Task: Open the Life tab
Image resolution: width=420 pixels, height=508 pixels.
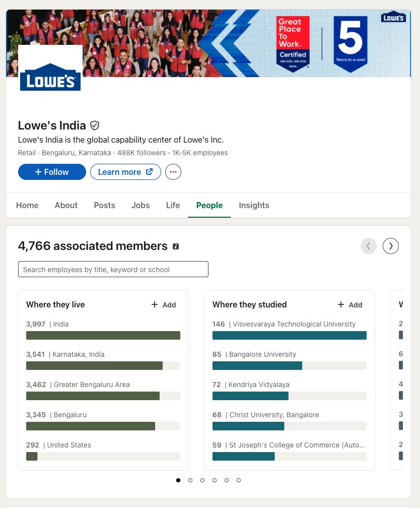Action: (x=173, y=205)
